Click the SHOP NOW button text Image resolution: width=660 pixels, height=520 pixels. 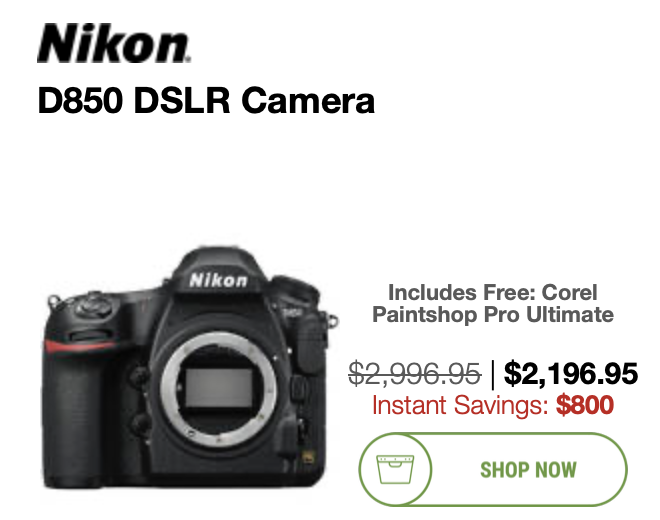pyautogui.click(x=528, y=469)
